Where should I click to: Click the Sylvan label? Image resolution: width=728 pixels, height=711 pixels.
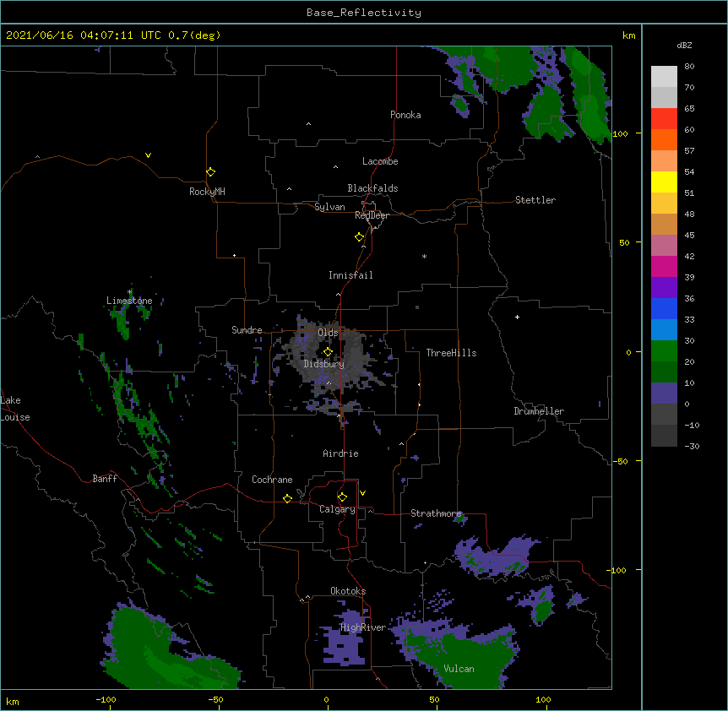(x=329, y=207)
